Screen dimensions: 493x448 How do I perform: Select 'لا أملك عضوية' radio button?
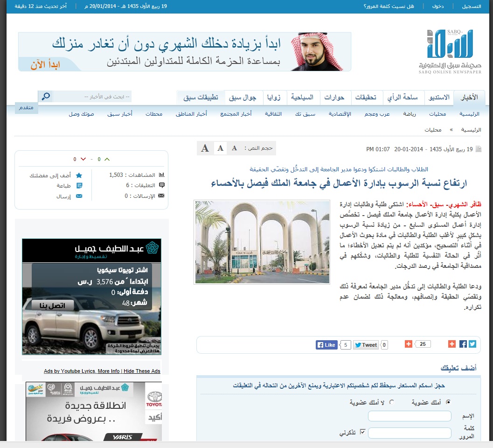(x=391, y=402)
